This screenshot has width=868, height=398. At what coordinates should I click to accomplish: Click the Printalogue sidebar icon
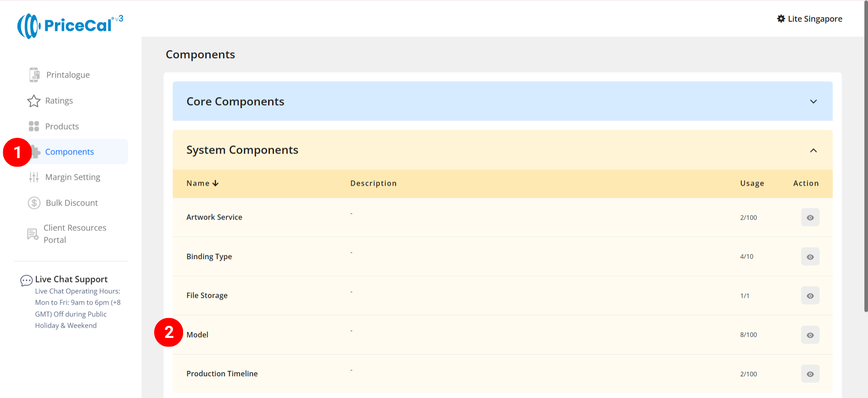(x=34, y=75)
